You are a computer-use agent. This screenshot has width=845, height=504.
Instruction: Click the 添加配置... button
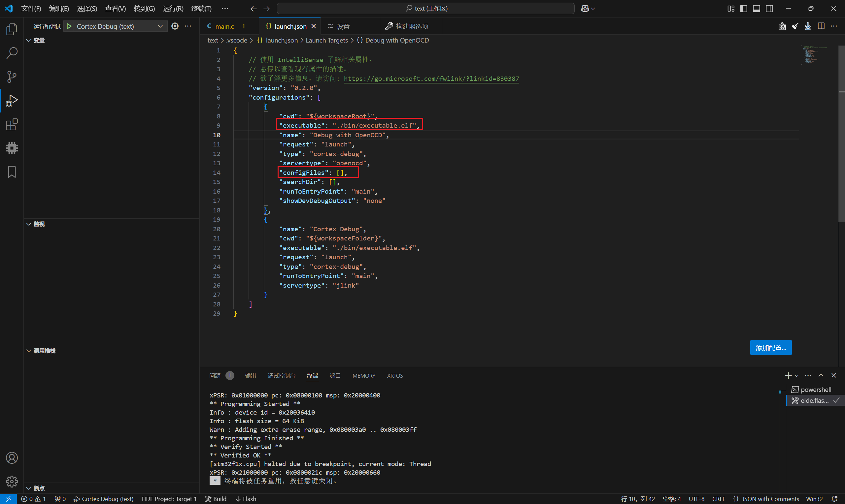tap(770, 347)
